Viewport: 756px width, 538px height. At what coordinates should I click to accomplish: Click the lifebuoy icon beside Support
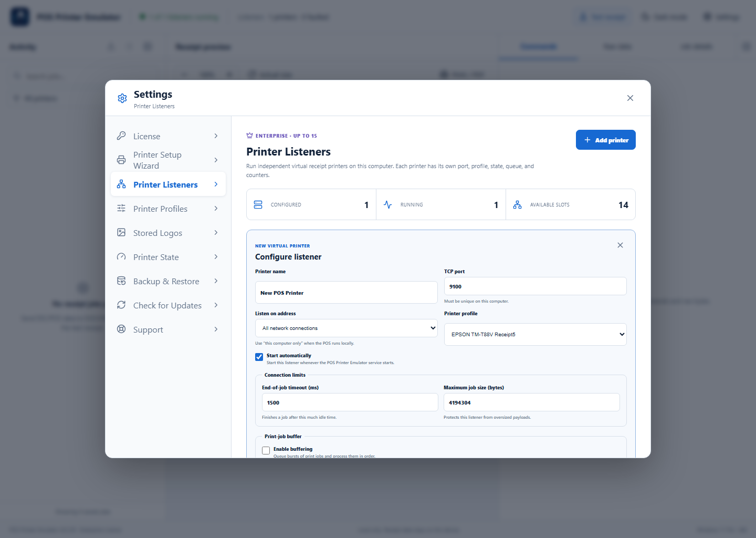coord(121,329)
